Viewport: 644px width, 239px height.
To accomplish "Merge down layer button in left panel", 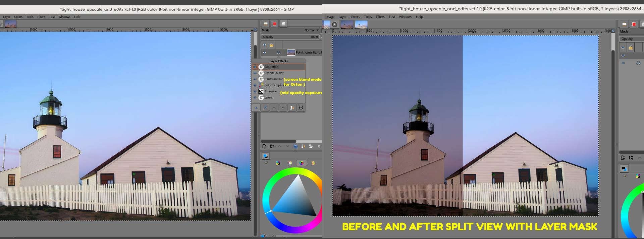I will tap(303, 146).
